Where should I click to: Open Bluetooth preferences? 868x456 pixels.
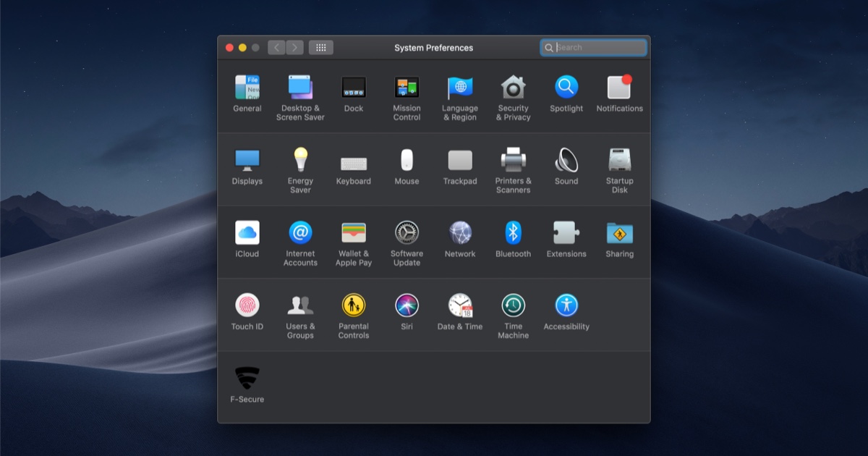click(513, 233)
